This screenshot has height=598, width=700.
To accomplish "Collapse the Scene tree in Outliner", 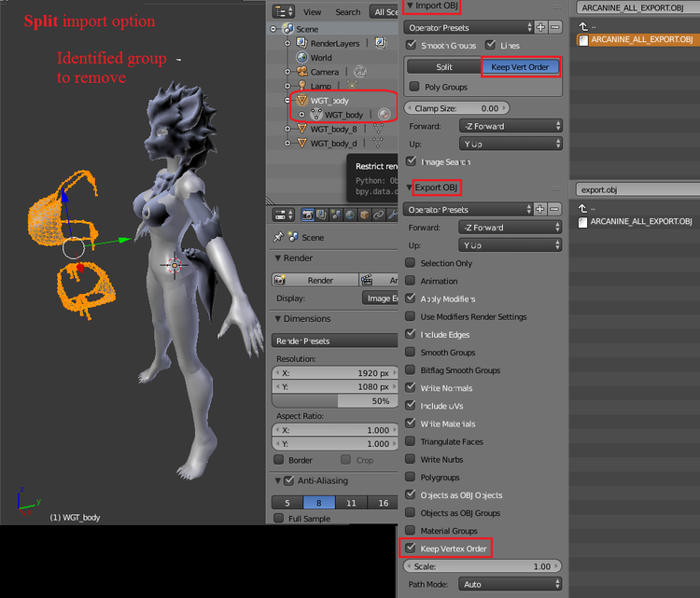I will (x=273, y=29).
